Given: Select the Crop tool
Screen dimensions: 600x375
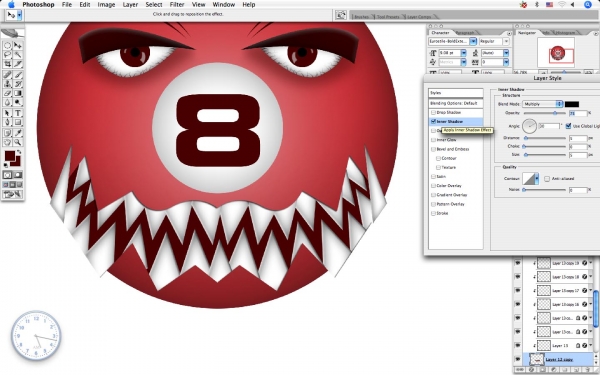Looking at the screenshot, I should 7,64.
